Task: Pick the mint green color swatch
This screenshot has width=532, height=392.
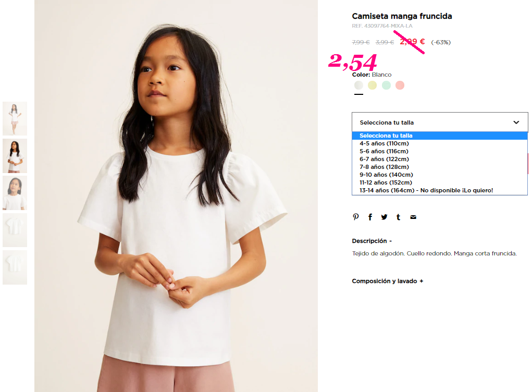Action: pyautogui.click(x=386, y=85)
